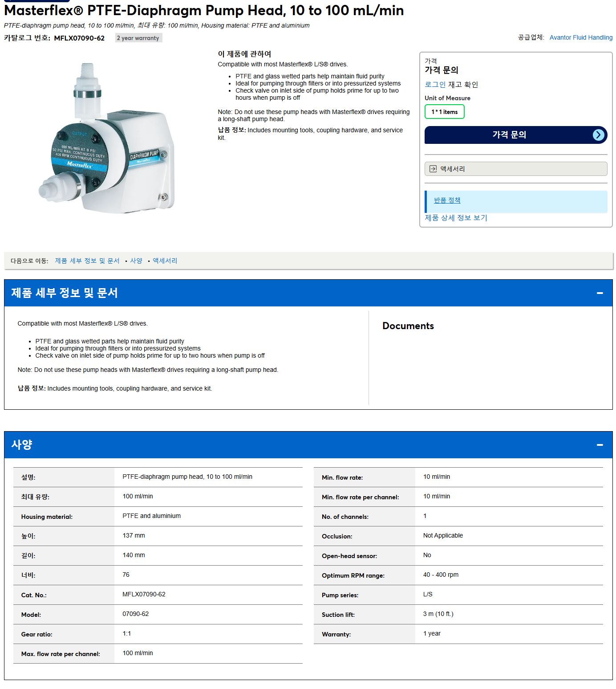Click the No. of channels label
616x689 pixels.
tap(345, 517)
